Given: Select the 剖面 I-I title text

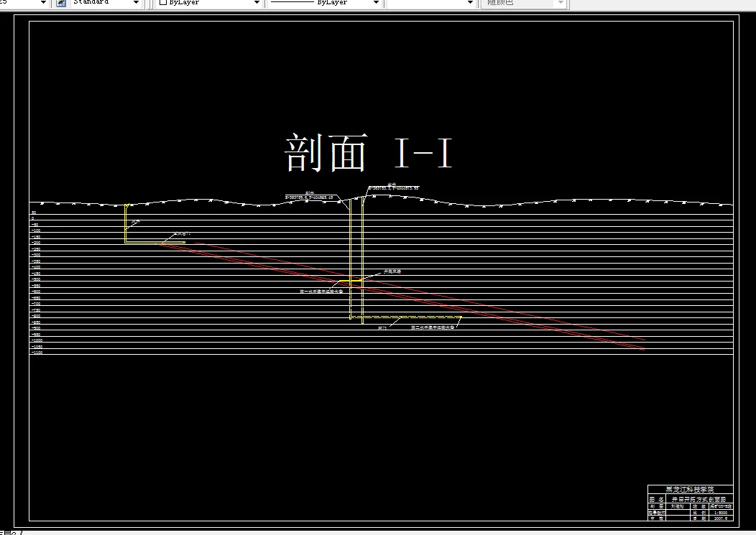Looking at the screenshot, I should [369, 153].
